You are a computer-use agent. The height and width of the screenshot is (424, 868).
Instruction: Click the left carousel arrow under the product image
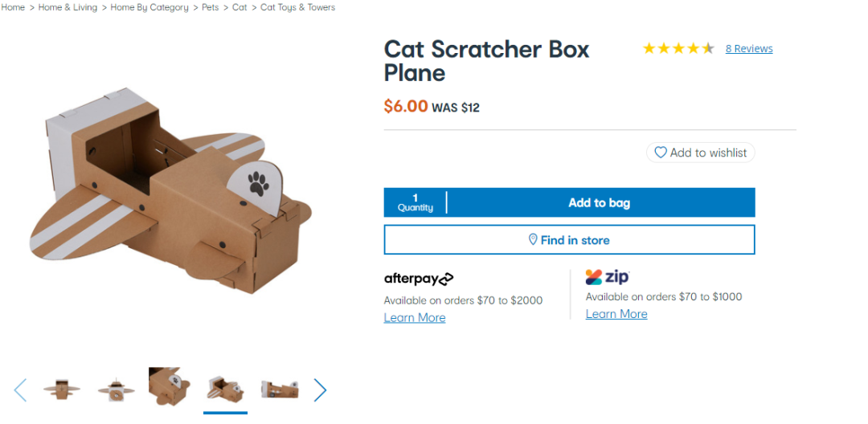(x=20, y=390)
